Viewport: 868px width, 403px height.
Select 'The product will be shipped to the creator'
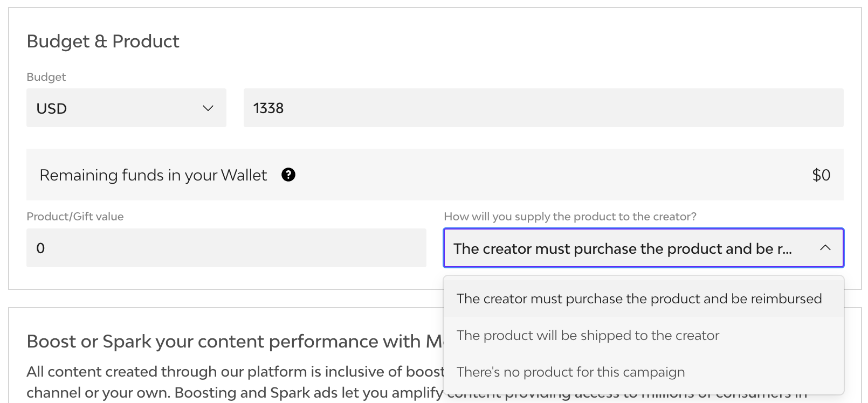tap(588, 335)
